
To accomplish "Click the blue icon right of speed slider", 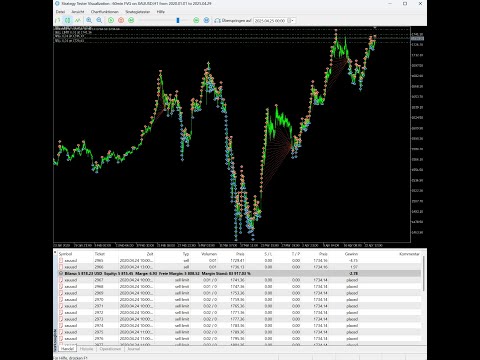I will 207,20.
